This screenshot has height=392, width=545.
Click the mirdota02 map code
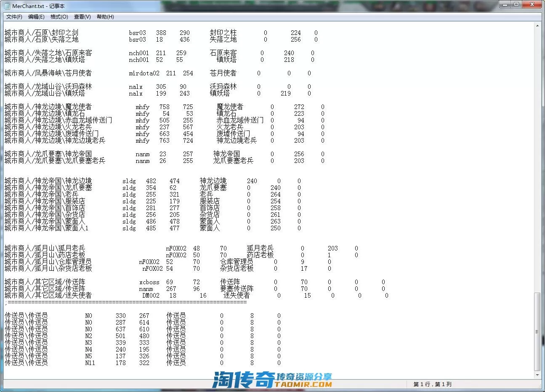(144, 73)
